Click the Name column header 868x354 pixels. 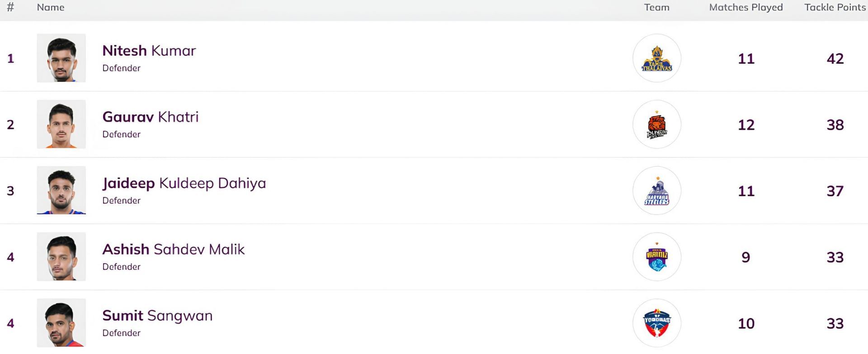(x=51, y=7)
